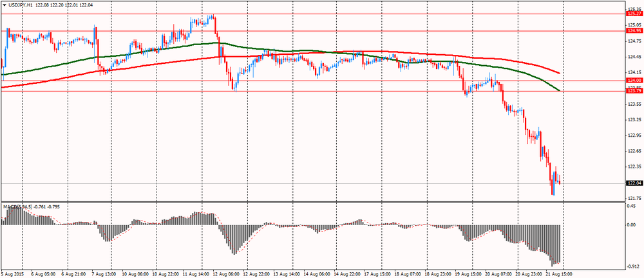Click the 13 Aug 14:00 time label

coord(287,273)
